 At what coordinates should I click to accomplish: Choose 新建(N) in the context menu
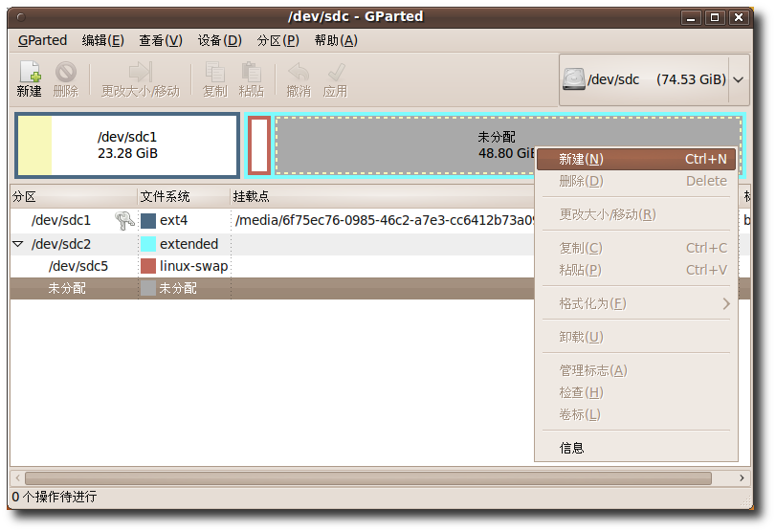coord(636,160)
